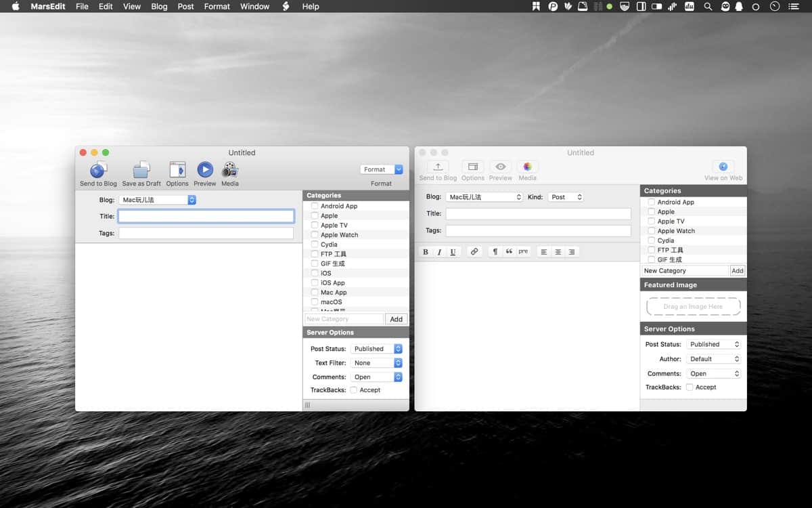Open the Text Filter dropdown
The height and width of the screenshot is (508, 812).
(376, 363)
